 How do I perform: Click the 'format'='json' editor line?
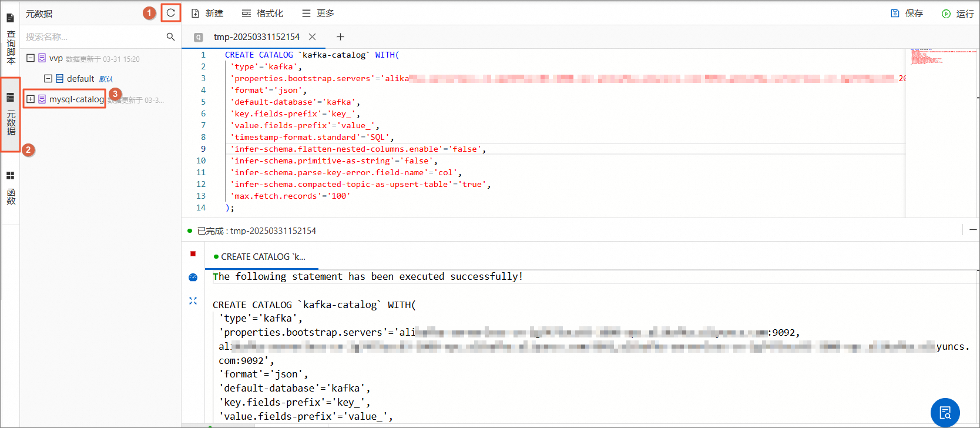(269, 90)
